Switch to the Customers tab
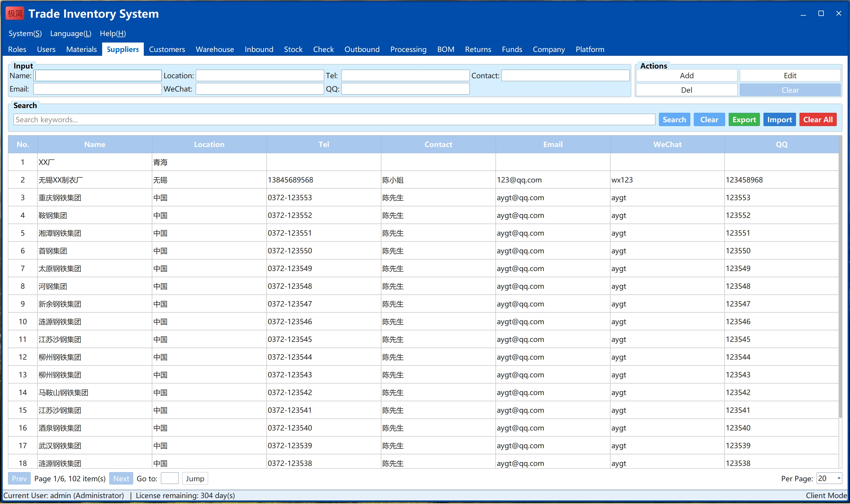Image resolution: width=850 pixels, height=504 pixels. click(167, 49)
